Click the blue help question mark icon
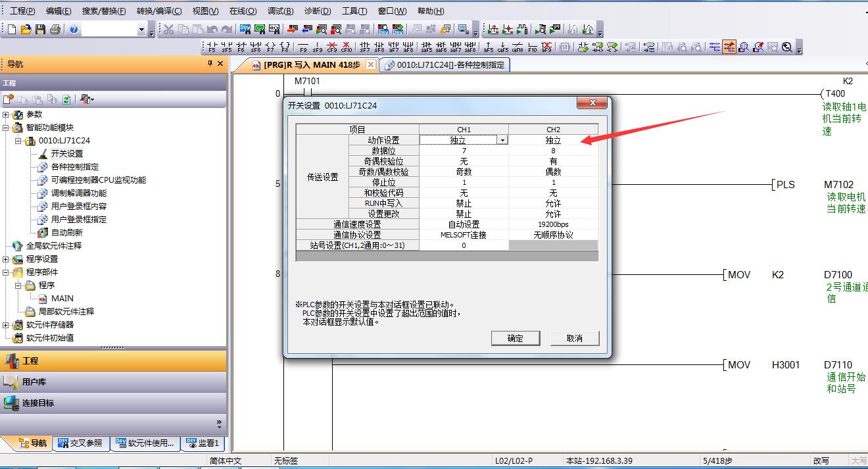This screenshot has height=469, width=868. pyautogui.click(x=74, y=30)
